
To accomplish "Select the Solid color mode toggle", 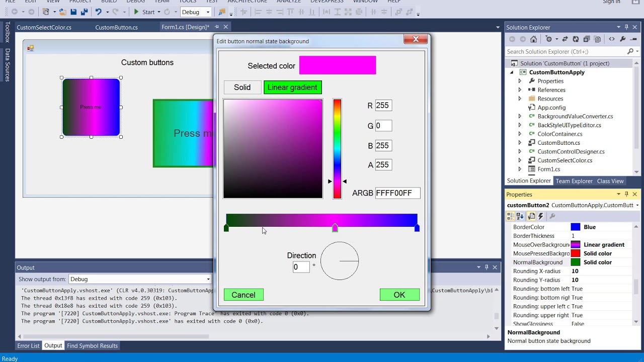I will click(x=242, y=87).
